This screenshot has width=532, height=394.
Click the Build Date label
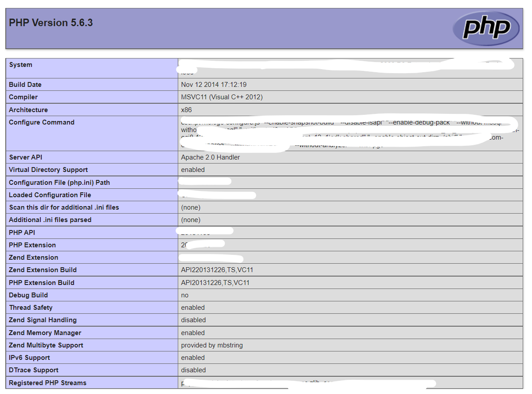(x=25, y=85)
